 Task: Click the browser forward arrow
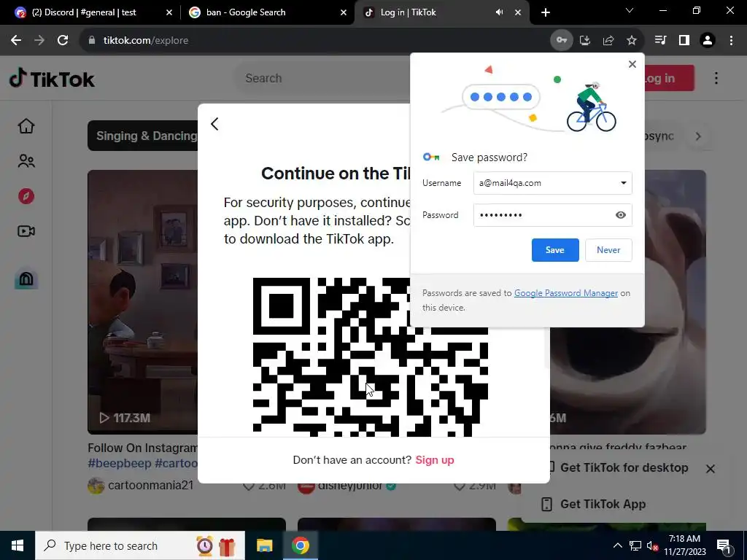pos(39,41)
